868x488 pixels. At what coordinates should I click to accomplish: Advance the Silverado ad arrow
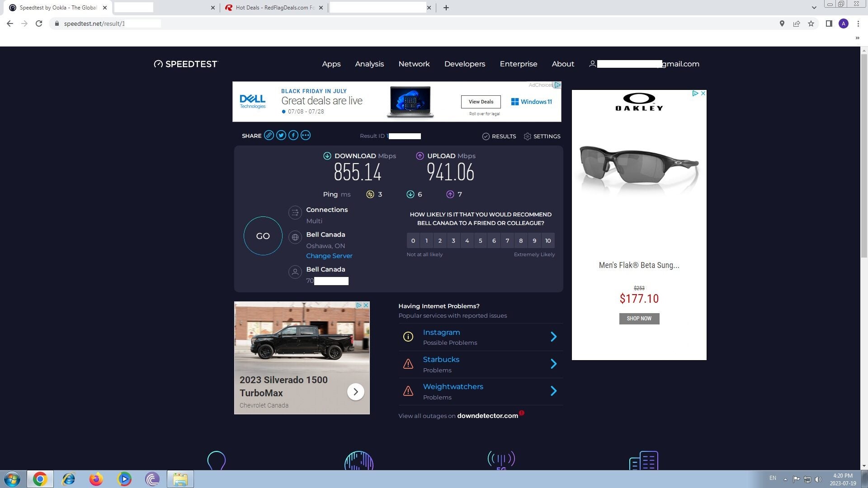[356, 392]
